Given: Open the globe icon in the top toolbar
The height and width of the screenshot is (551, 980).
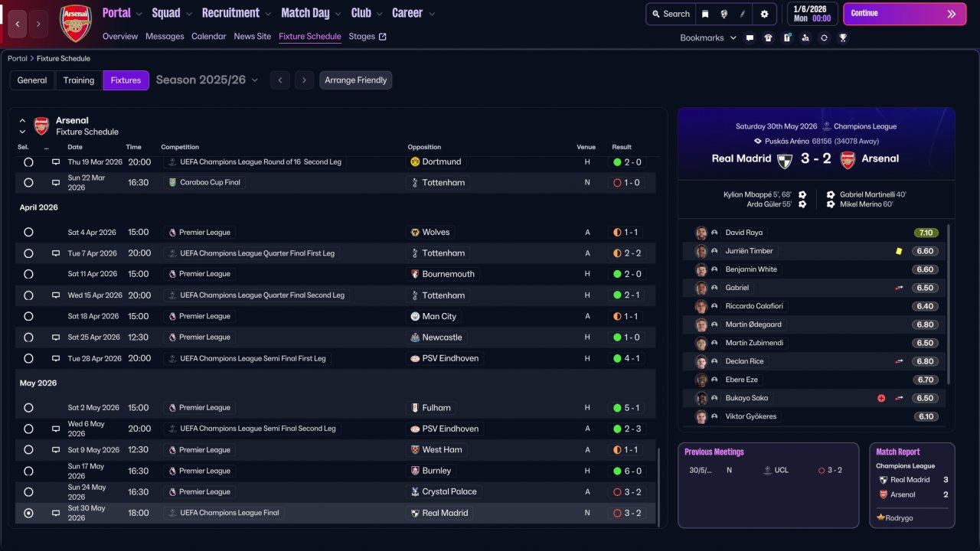Looking at the screenshot, I should [724, 14].
